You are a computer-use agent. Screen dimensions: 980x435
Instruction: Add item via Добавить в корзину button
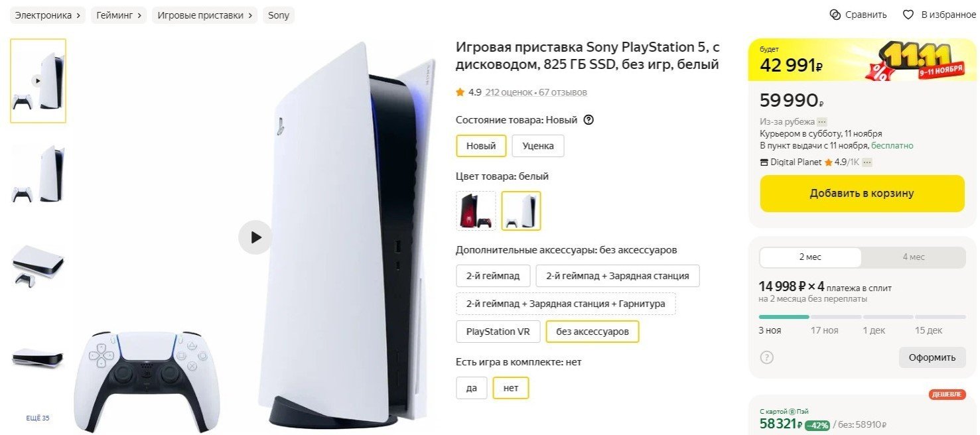tap(862, 194)
